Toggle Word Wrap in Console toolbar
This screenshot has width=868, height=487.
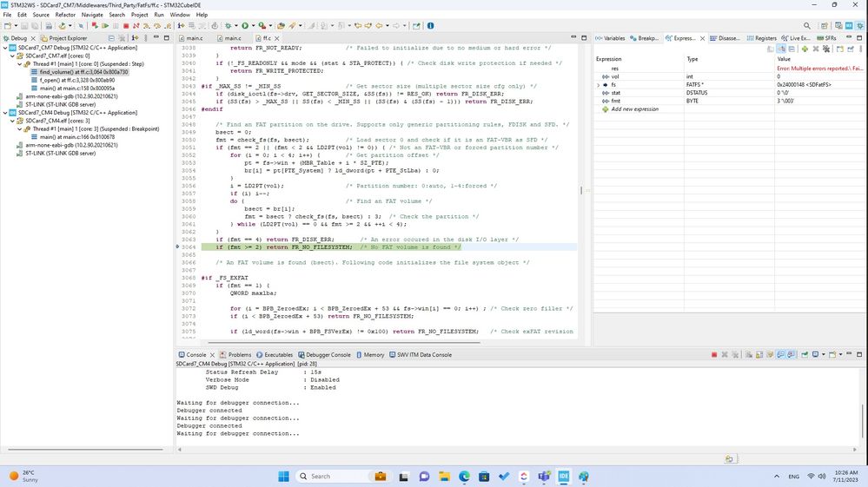(x=770, y=354)
